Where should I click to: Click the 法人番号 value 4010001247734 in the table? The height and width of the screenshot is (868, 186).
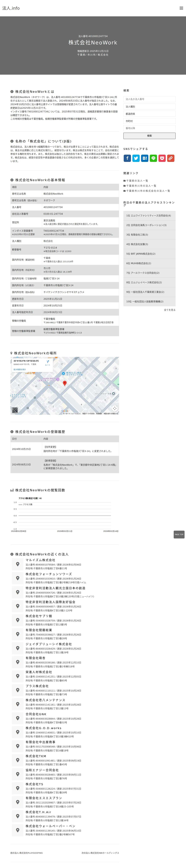click(53, 207)
